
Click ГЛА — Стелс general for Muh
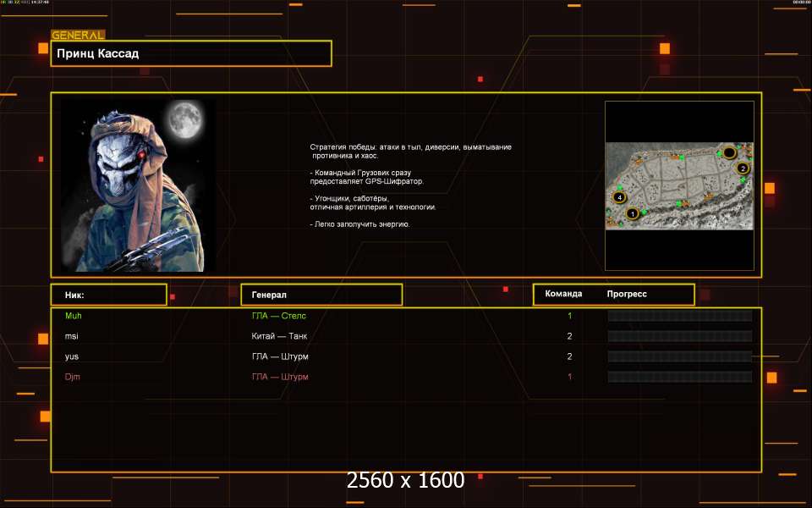click(279, 316)
